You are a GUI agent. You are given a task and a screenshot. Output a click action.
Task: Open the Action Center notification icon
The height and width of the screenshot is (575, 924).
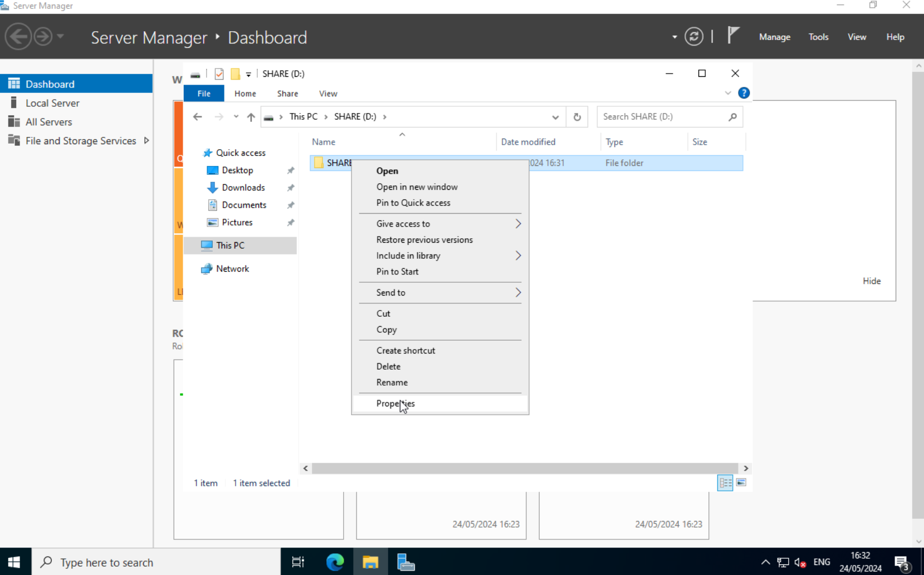[x=902, y=562]
